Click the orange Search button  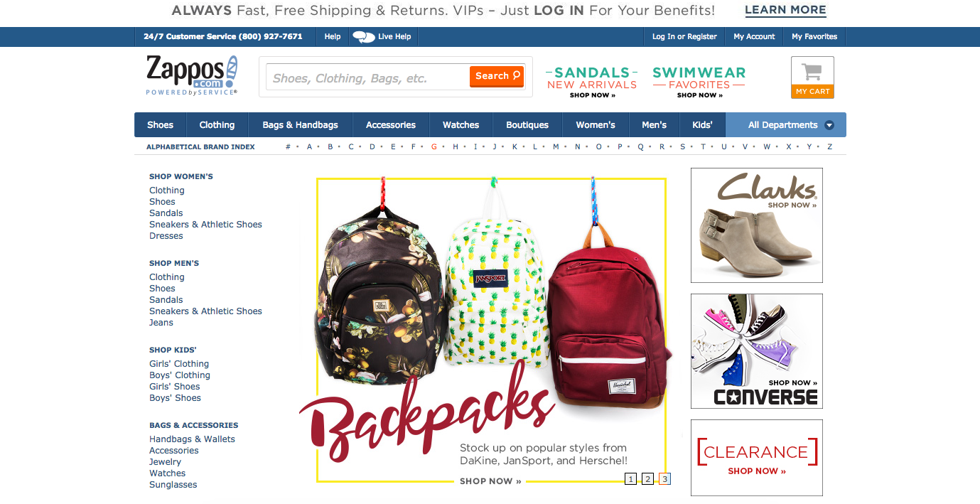tap(497, 76)
